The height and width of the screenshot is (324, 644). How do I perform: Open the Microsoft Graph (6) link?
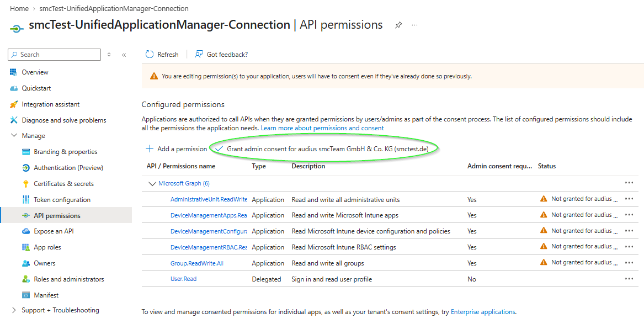point(184,184)
